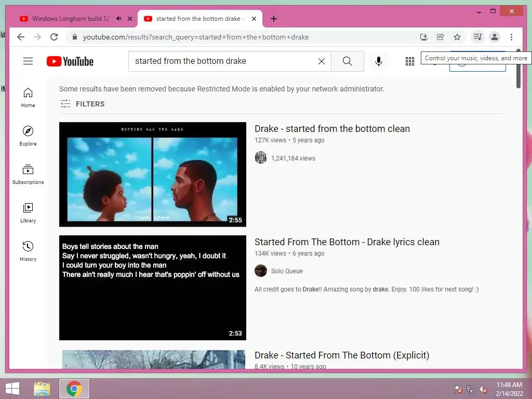
Task: Close the started from the bottom tab
Action: point(254,19)
